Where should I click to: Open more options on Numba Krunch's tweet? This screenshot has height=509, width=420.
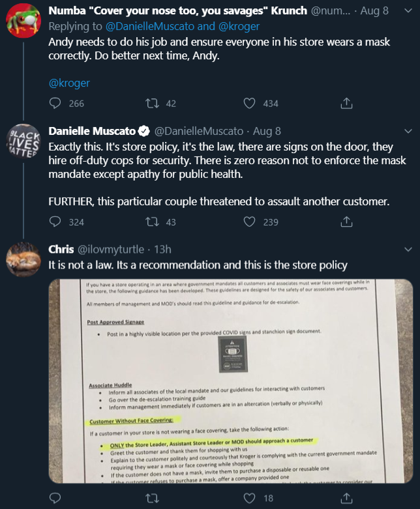coord(408,10)
